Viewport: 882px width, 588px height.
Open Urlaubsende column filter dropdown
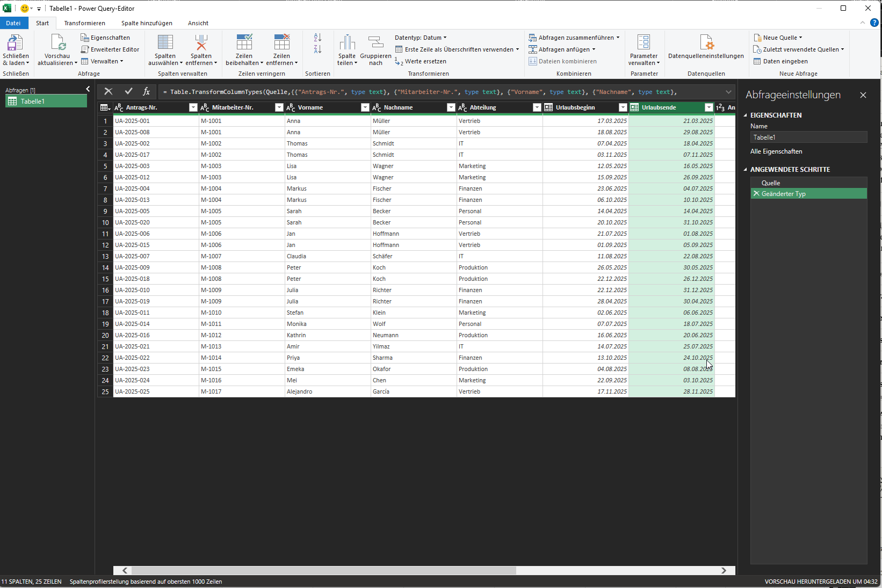709,107
